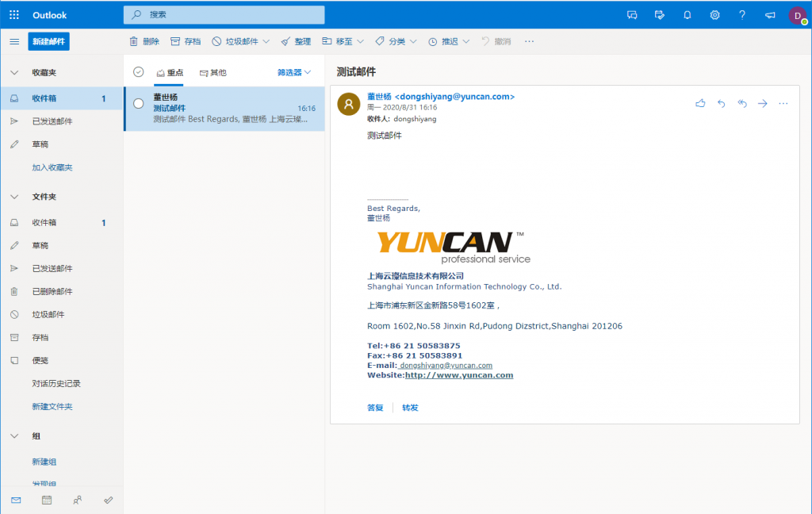Open Inbox under Favorites
Image resolution: width=812 pixels, height=514 pixels.
(x=62, y=98)
